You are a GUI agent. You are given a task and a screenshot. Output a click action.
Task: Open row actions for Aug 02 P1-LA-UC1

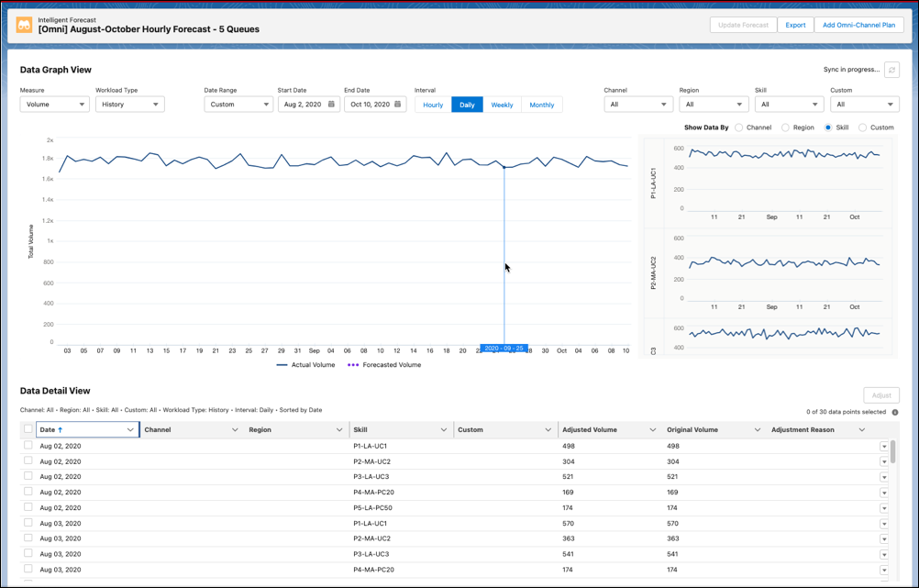(884, 447)
